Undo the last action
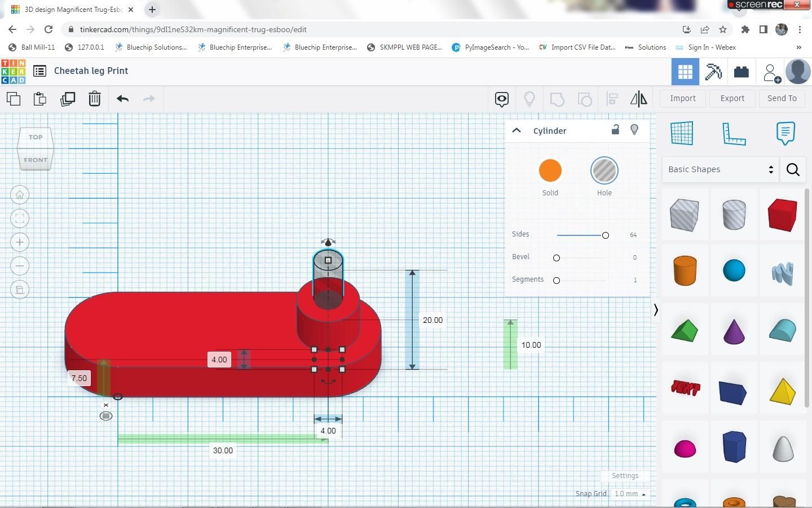Viewport: 812px width, 508px height. (122, 99)
